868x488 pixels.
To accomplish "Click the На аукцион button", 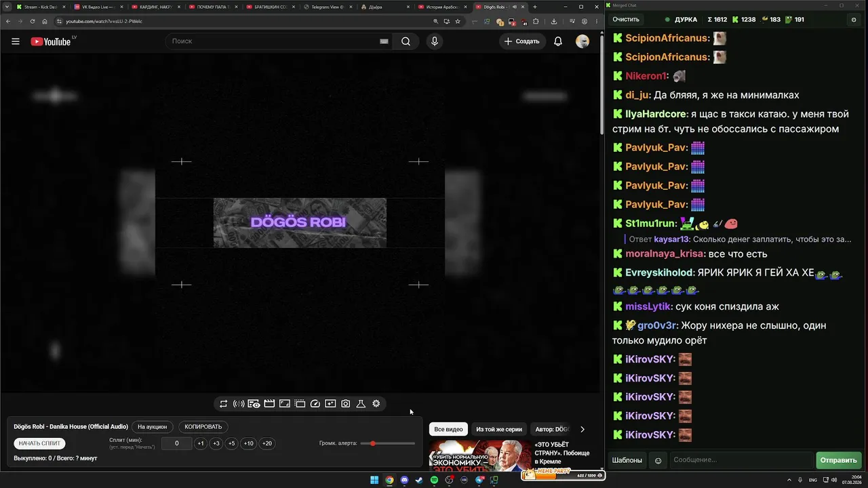I will [x=152, y=427].
